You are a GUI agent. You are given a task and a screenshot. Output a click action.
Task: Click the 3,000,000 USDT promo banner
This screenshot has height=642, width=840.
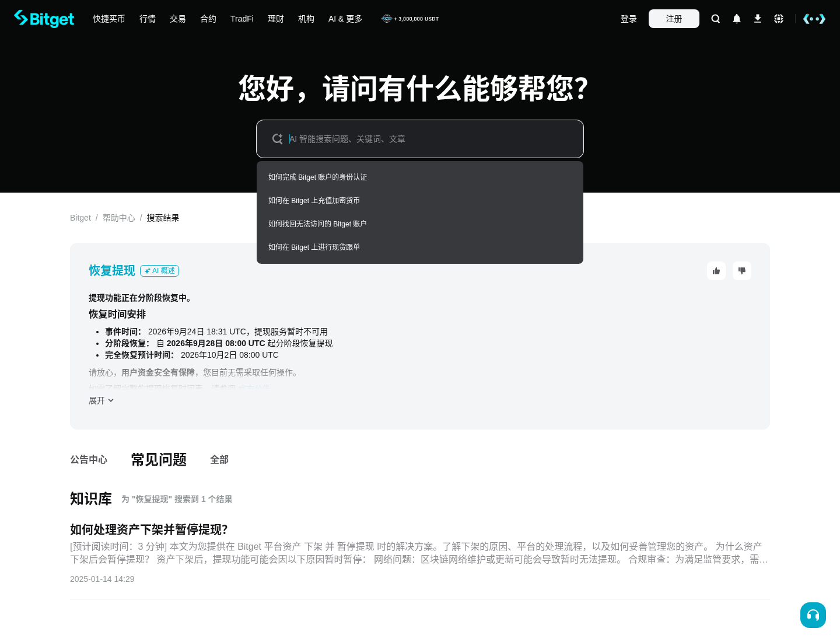[x=410, y=19]
